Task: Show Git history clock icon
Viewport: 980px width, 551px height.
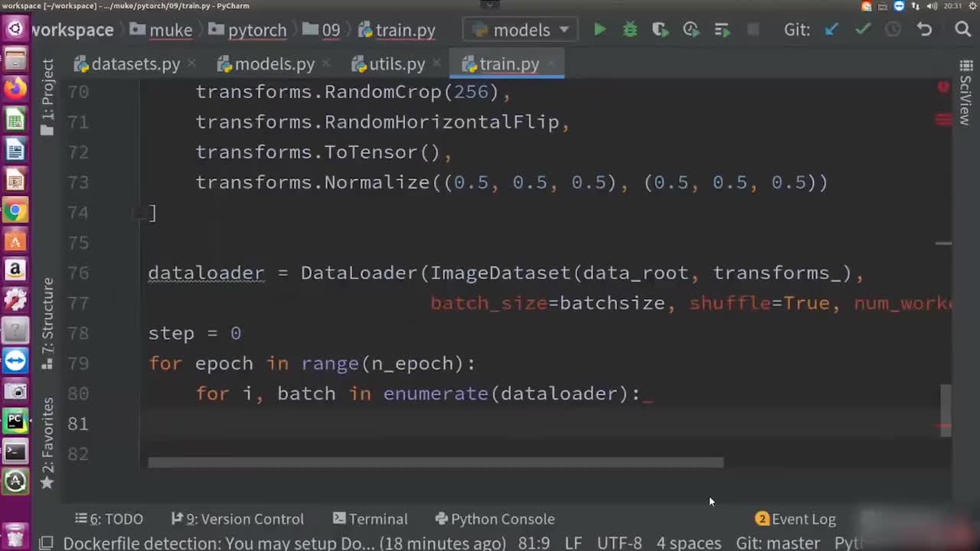Action: click(893, 30)
